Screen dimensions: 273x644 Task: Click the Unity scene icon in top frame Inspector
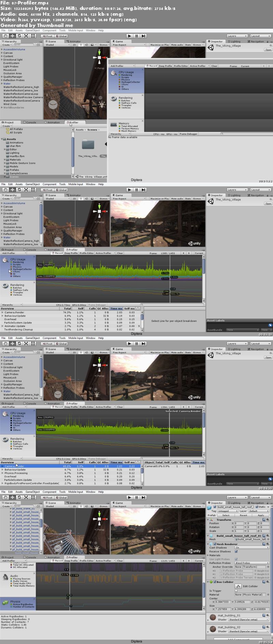211,48
